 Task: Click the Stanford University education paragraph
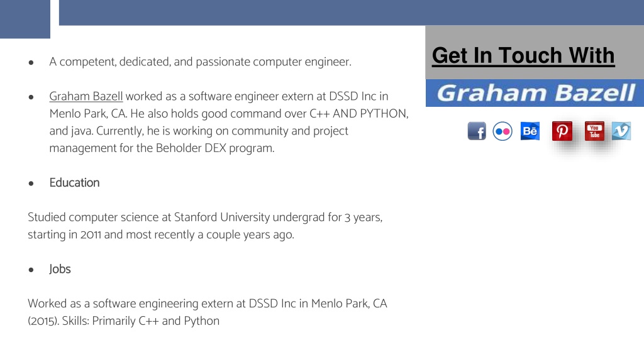pyautogui.click(x=205, y=226)
